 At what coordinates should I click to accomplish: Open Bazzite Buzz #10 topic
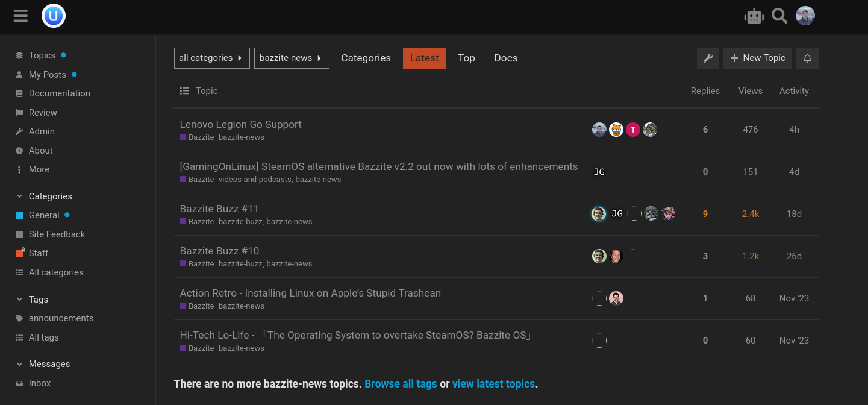pyautogui.click(x=219, y=251)
